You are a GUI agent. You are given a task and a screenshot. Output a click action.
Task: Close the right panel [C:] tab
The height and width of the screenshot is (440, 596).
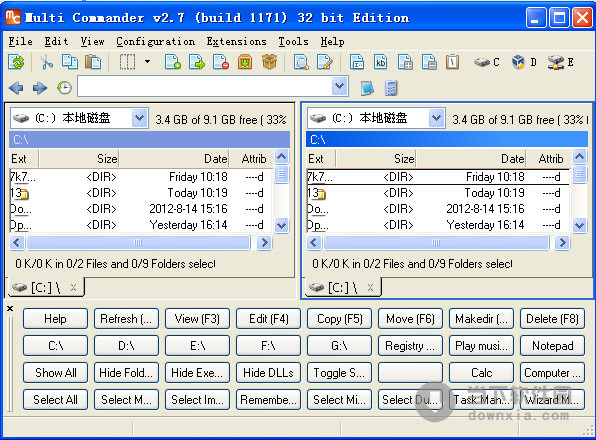tap(370, 288)
